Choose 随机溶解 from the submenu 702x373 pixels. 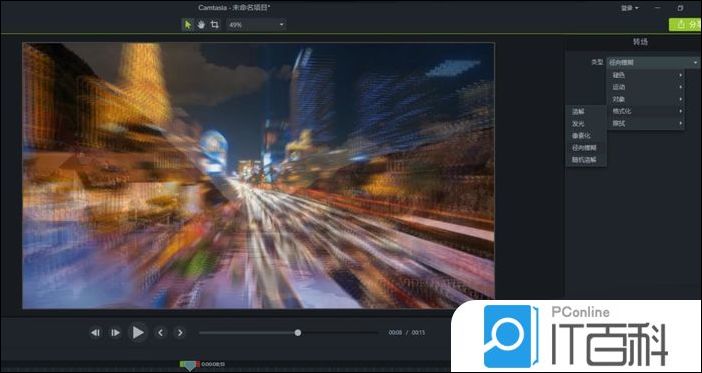point(586,160)
